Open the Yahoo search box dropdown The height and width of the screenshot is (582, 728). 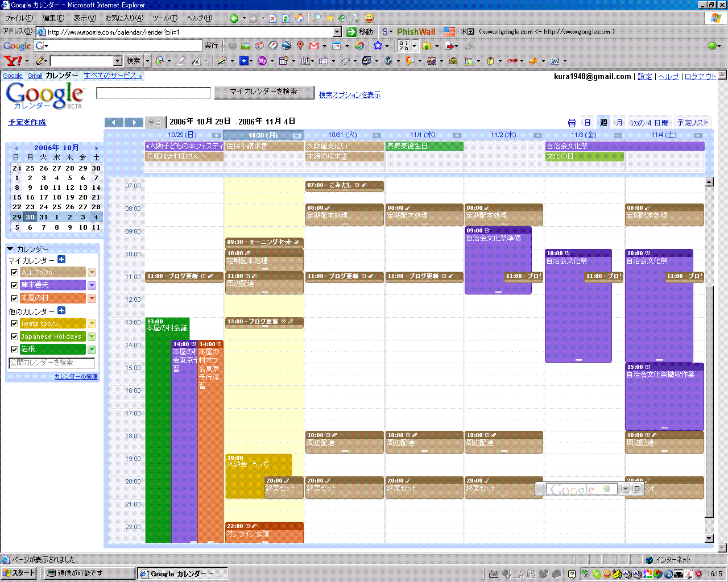pyautogui.click(x=118, y=61)
